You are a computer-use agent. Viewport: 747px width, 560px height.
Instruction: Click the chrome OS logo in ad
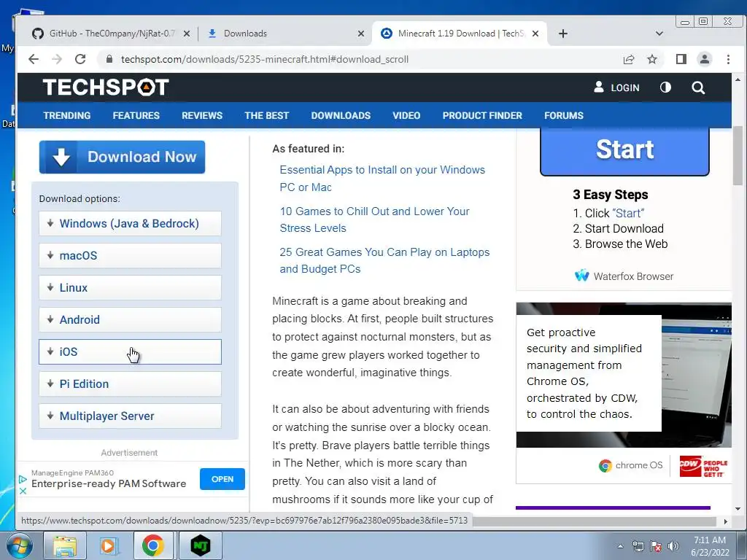pyautogui.click(x=631, y=465)
